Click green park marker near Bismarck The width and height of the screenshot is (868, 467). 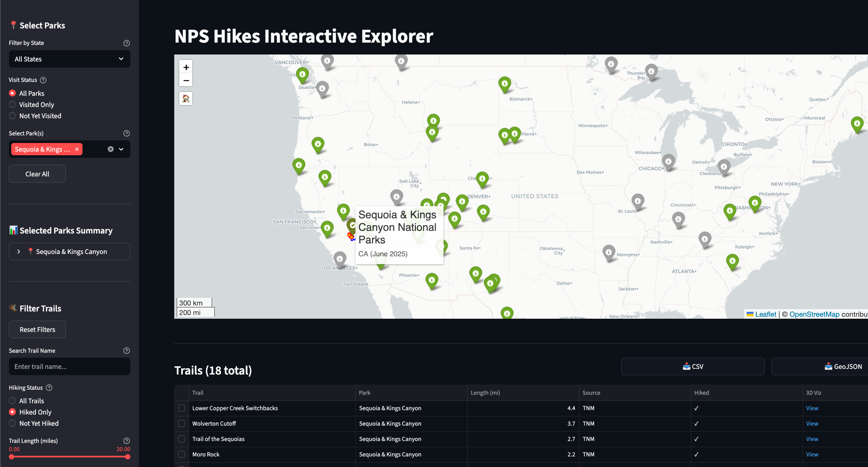(504, 84)
